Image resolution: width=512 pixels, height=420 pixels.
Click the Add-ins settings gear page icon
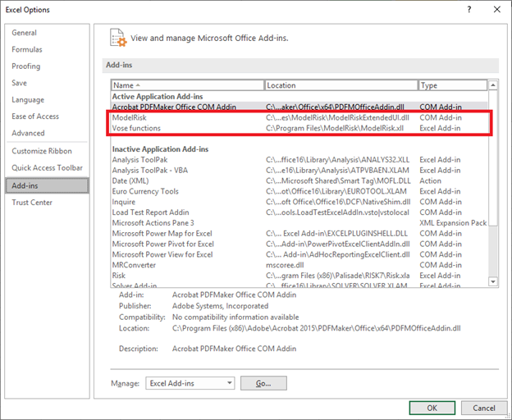pyautogui.click(x=117, y=38)
